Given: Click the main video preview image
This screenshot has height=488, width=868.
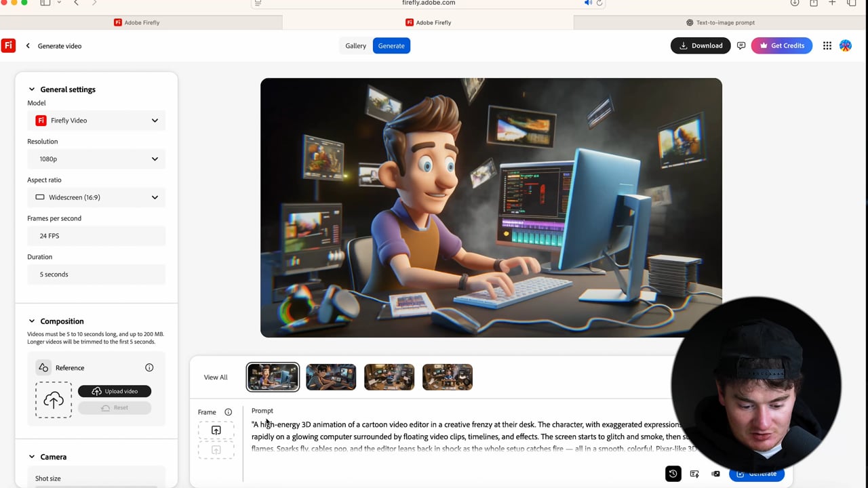Looking at the screenshot, I should point(491,207).
